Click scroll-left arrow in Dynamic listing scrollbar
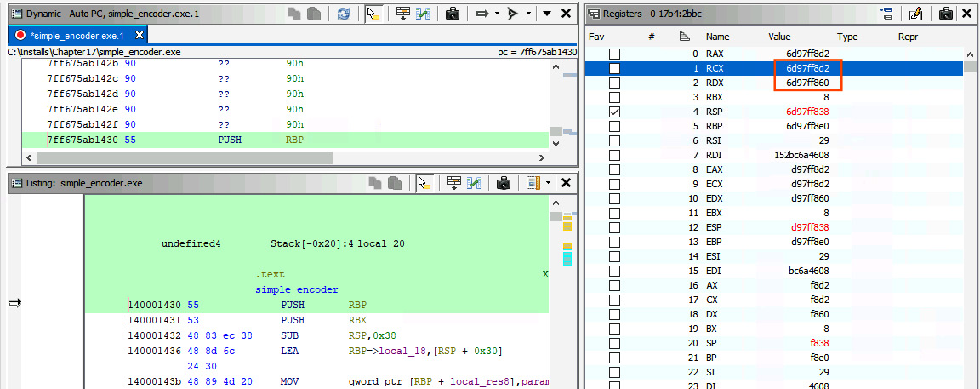Viewport: 980px width, 389px height. 30,157
